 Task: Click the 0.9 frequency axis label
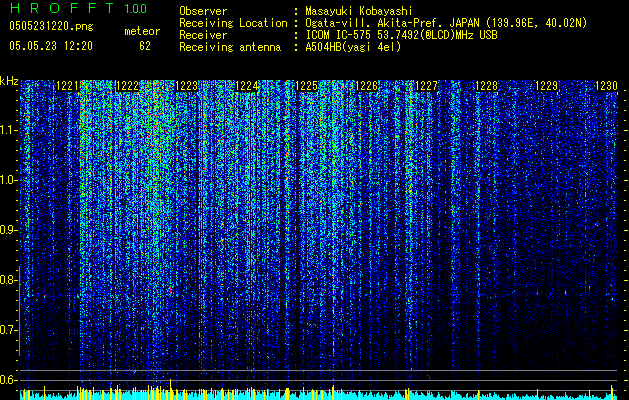tap(8, 230)
